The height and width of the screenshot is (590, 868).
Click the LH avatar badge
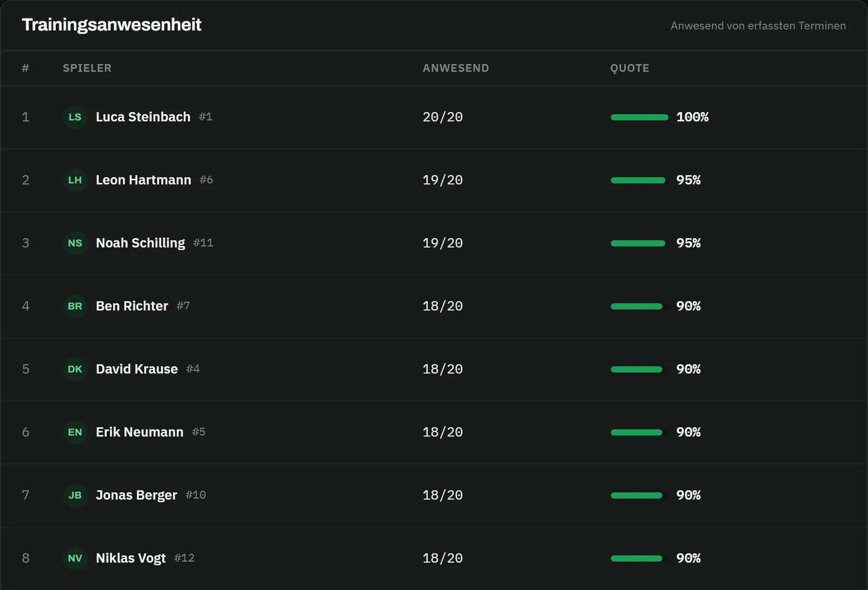pyautogui.click(x=75, y=180)
